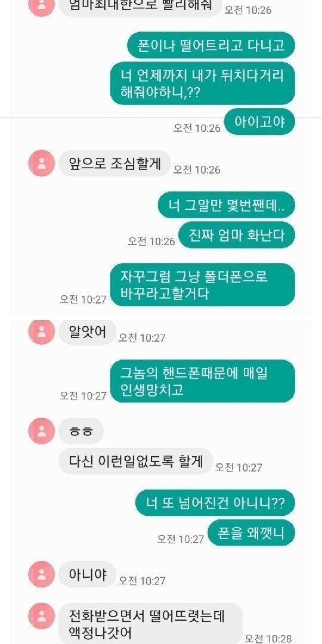Open the contact avatar next to "아니야"
Image resolution: width=322 pixels, height=644 pixels.
tap(41, 574)
